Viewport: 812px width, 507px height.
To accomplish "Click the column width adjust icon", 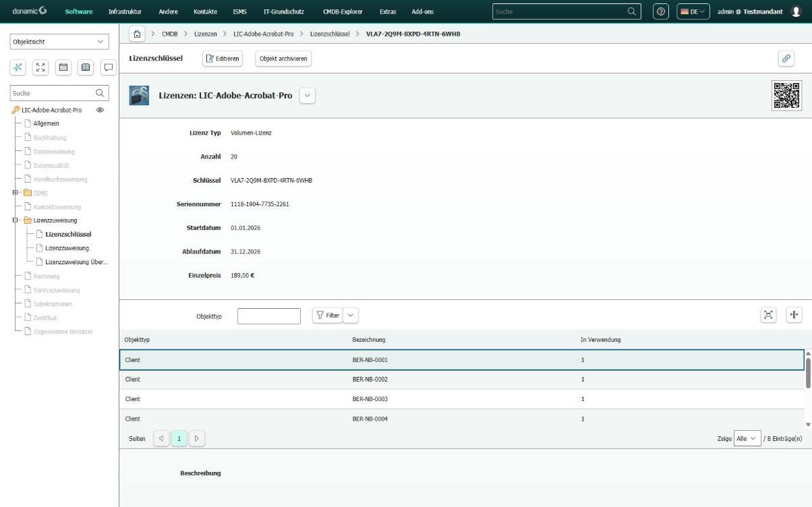I will tap(794, 315).
